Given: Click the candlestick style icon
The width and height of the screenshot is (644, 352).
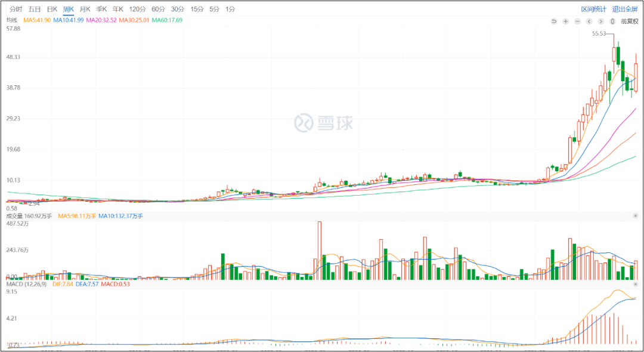Looking at the screenshot, I should tap(612, 21).
